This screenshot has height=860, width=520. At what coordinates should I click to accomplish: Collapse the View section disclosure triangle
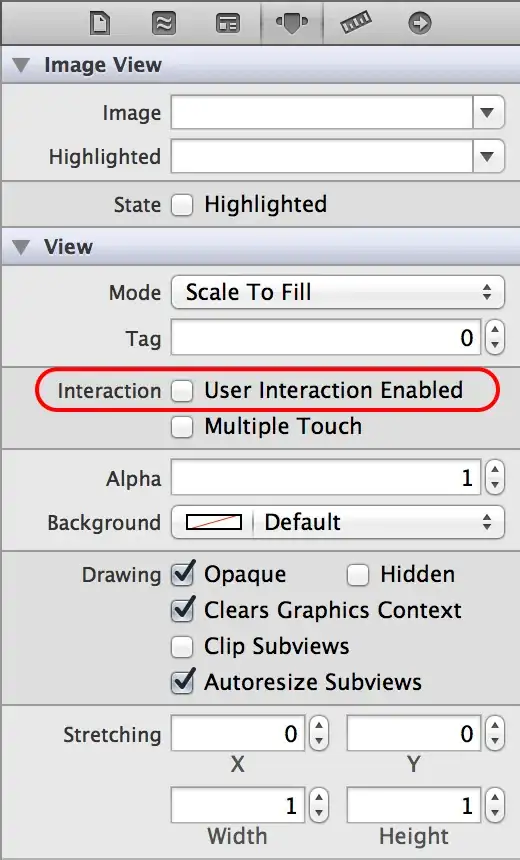click(21, 247)
